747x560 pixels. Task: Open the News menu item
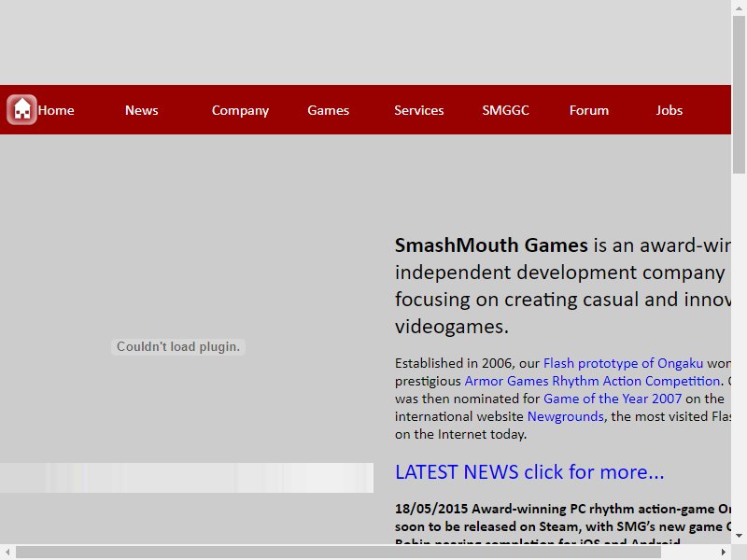[x=142, y=110]
